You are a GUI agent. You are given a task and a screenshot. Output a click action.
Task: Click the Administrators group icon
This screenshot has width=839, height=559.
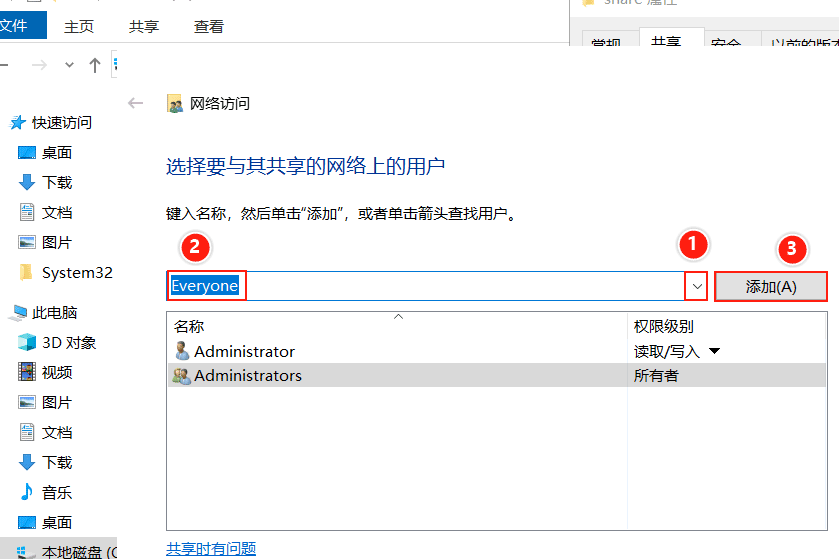pyautogui.click(x=181, y=376)
